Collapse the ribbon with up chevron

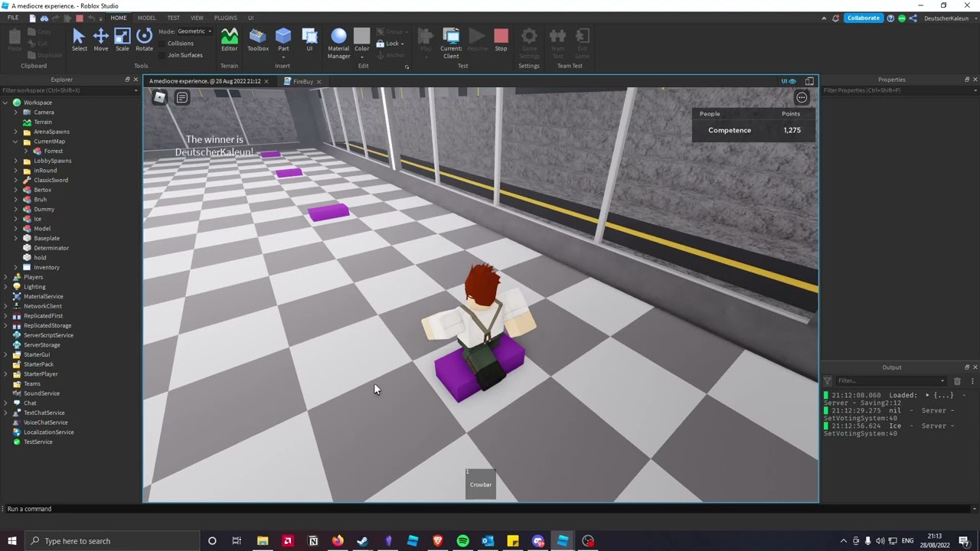825,18
